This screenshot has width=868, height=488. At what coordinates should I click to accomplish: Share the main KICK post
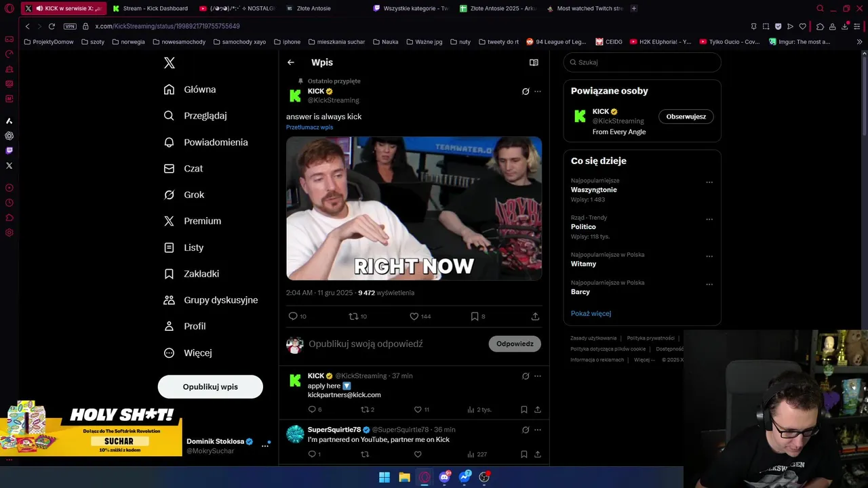point(535,317)
